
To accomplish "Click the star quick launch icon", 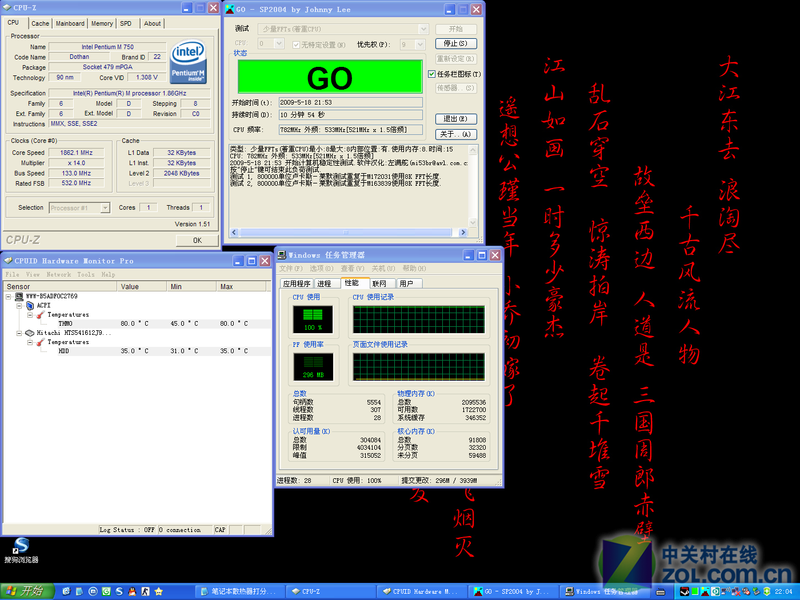I will click(x=159, y=591).
